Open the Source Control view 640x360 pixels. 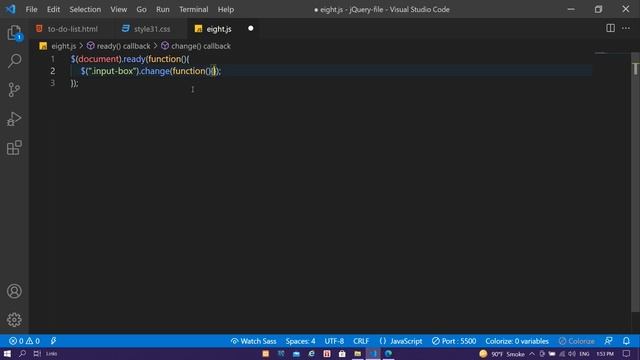tap(14, 90)
